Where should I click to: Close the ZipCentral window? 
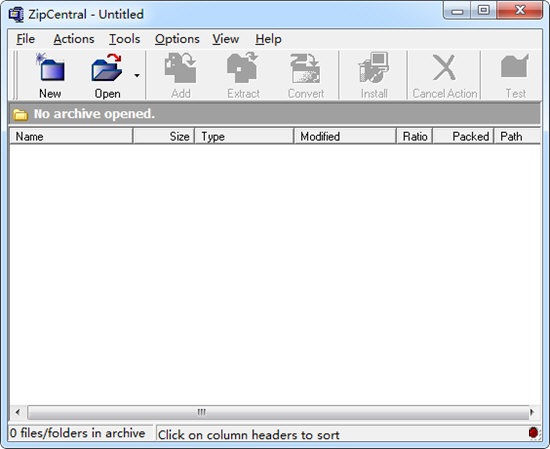[x=520, y=11]
